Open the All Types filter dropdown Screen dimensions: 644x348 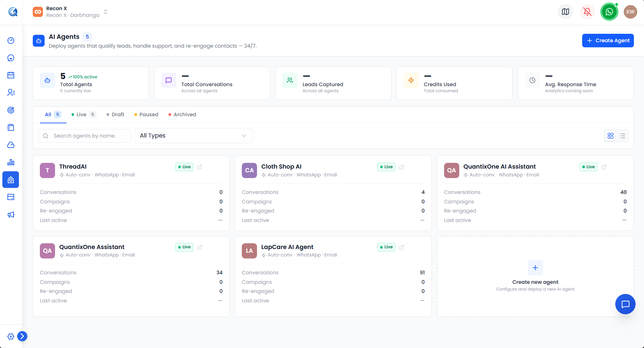194,136
